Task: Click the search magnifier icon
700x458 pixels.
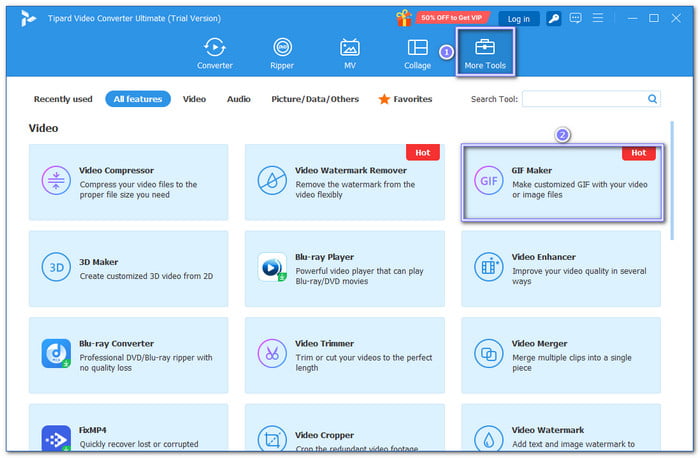Action: pos(652,99)
